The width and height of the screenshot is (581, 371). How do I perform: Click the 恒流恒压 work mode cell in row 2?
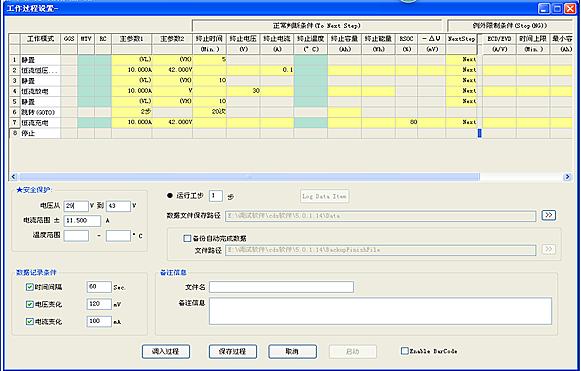[x=40, y=70]
